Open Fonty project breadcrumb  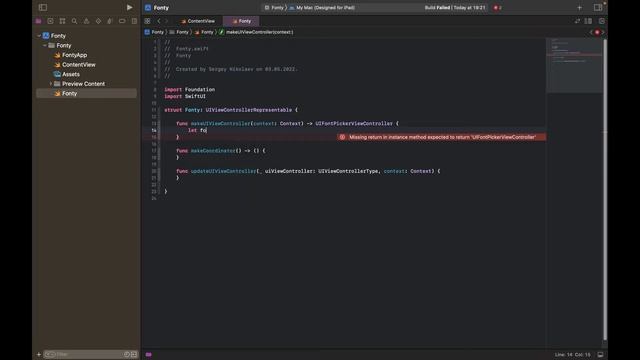154,32
